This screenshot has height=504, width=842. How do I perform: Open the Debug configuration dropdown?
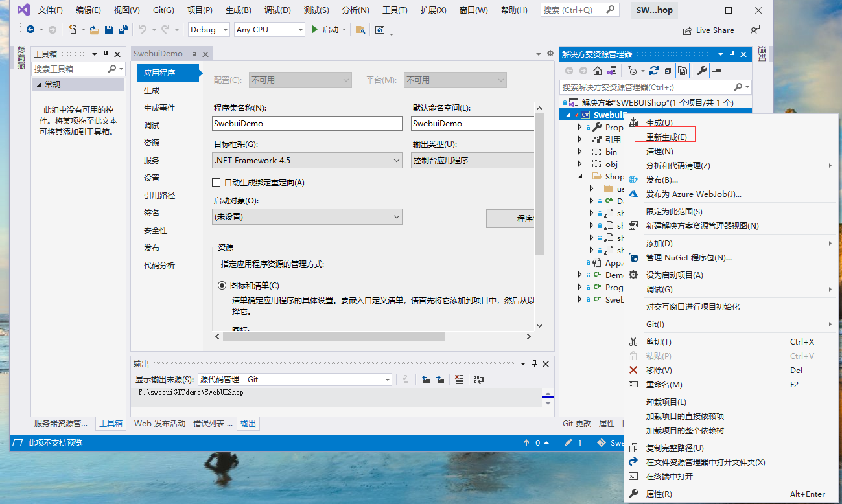click(x=209, y=30)
